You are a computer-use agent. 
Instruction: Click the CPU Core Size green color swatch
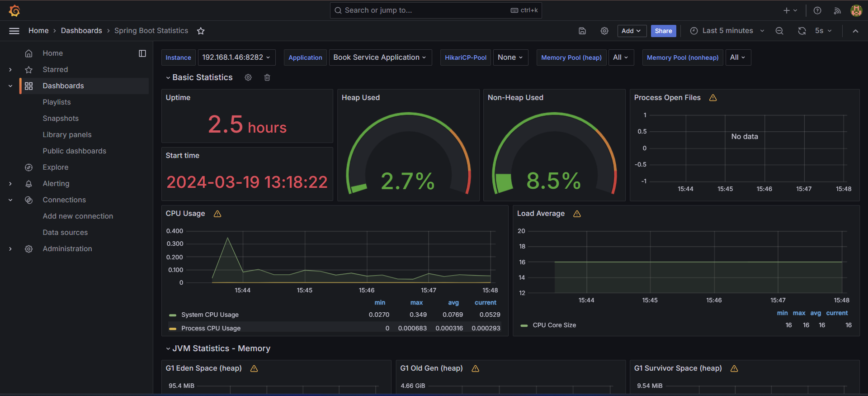(524, 326)
